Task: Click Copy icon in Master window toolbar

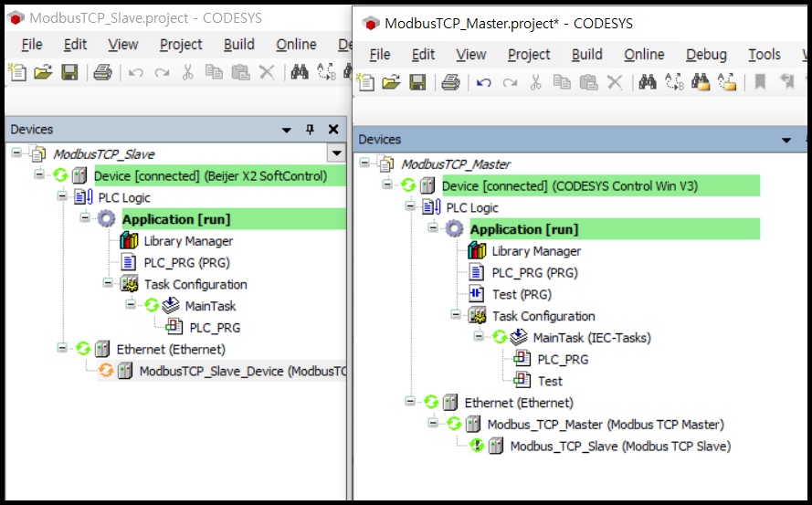Action: tap(562, 82)
